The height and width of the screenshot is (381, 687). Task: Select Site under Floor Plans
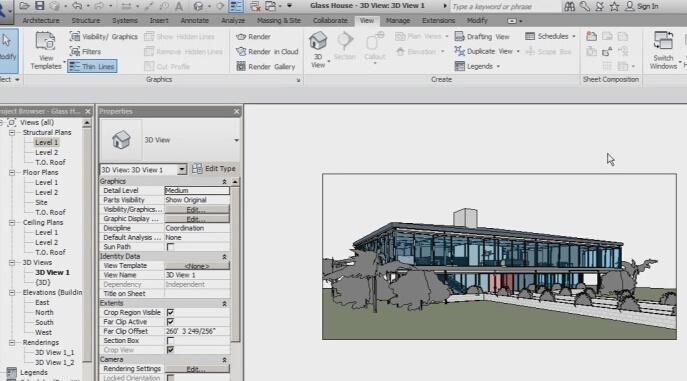(41, 202)
